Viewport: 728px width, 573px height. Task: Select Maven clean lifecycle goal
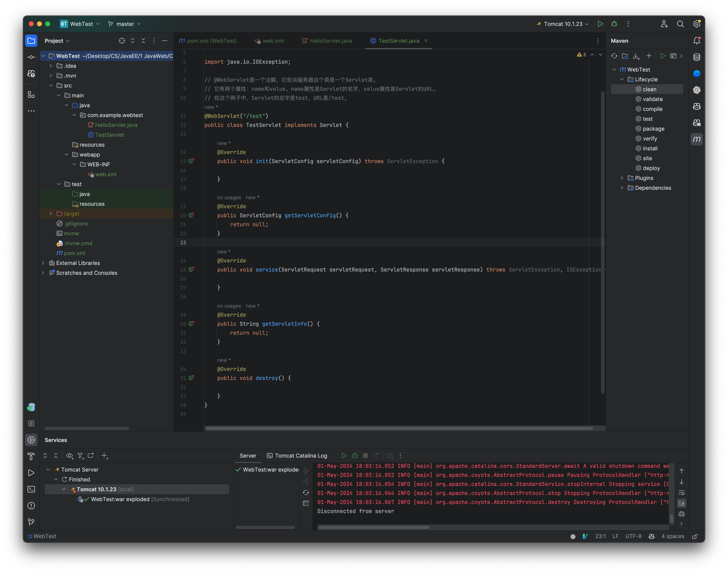647,89
